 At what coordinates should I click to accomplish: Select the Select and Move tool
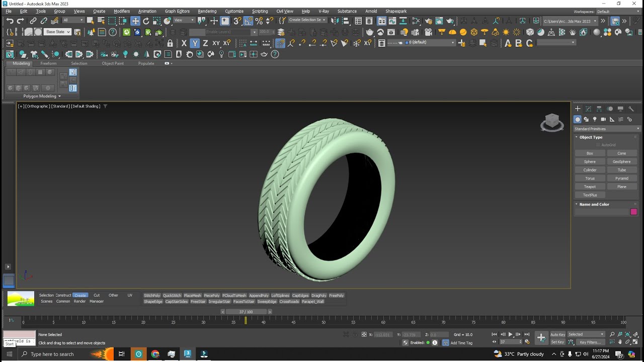coord(135,21)
